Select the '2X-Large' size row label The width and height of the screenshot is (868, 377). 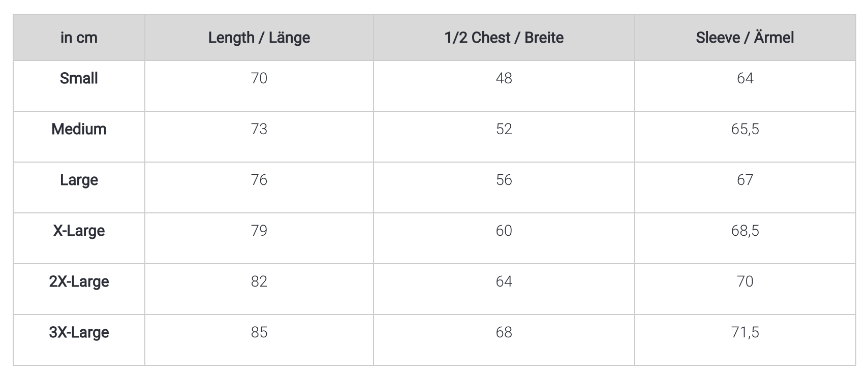pyautogui.click(x=79, y=282)
